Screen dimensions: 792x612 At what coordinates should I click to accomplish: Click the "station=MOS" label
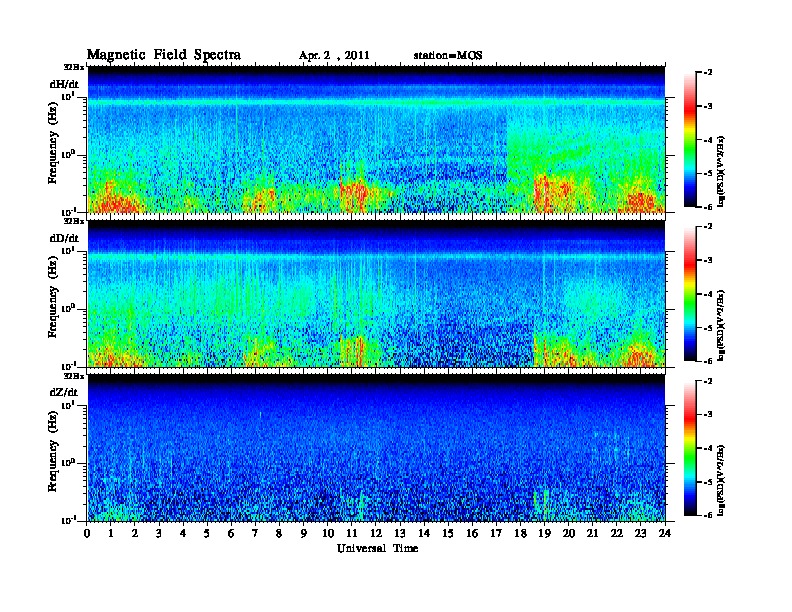448,56
